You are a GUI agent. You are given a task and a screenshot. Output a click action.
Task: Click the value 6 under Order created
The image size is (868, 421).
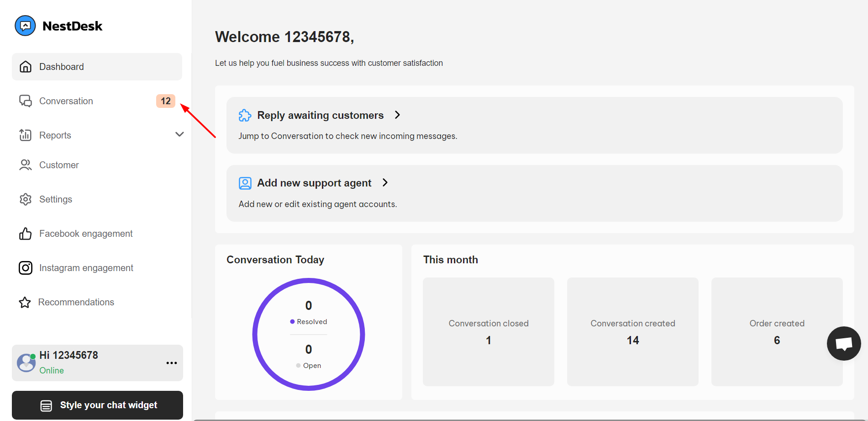(x=777, y=340)
